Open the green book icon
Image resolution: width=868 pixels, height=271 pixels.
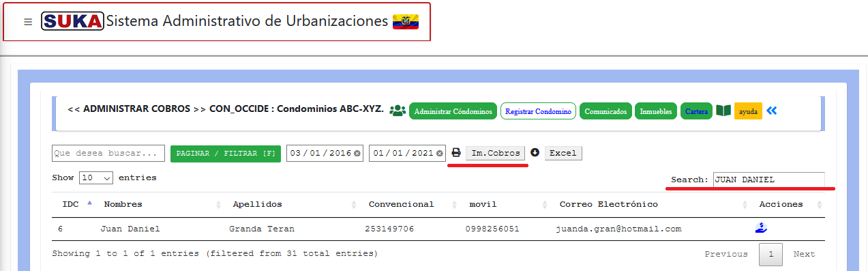[x=723, y=111]
